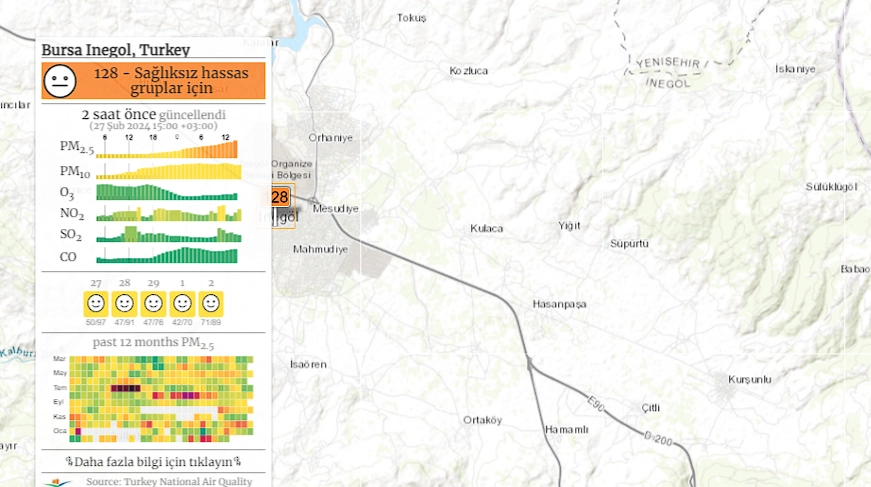Select the PM2.5 hourly chart row
Image resolution: width=871 pixels, height=487 pixels.
[x=168, y=150]
